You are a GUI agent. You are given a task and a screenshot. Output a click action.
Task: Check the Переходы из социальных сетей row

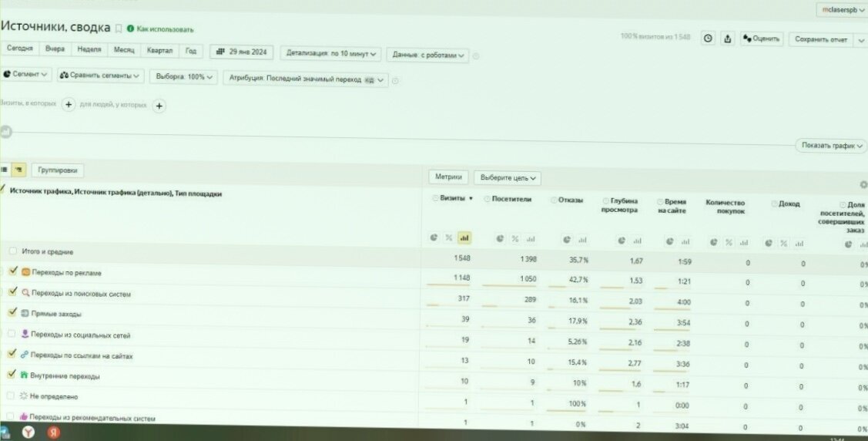point(11,334)
